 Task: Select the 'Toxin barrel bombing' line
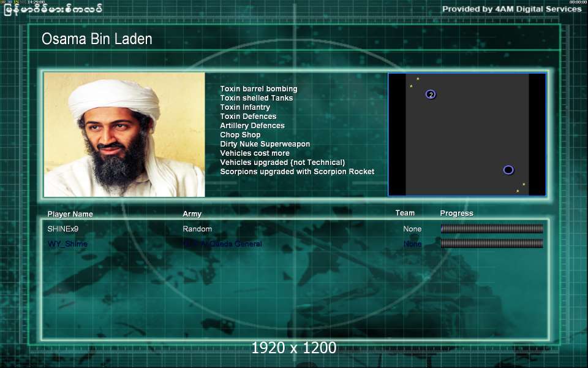tap(258, 89)
